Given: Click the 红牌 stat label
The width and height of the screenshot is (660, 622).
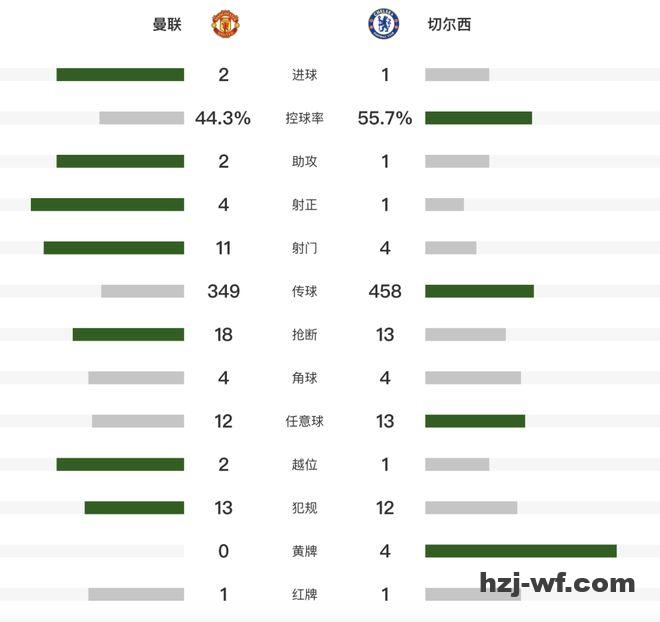Looking at the screenshot, I should pyautogui.click(x=304, y=594).
